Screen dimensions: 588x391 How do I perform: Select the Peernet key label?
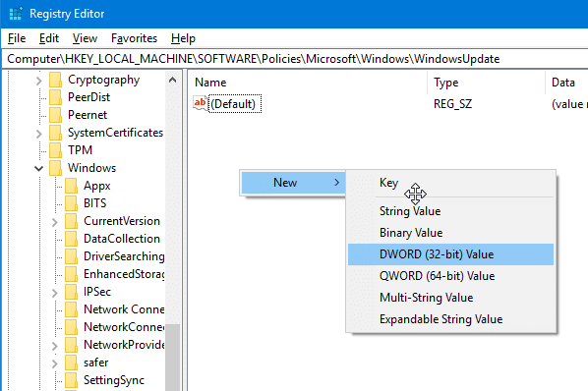[88, 115]
